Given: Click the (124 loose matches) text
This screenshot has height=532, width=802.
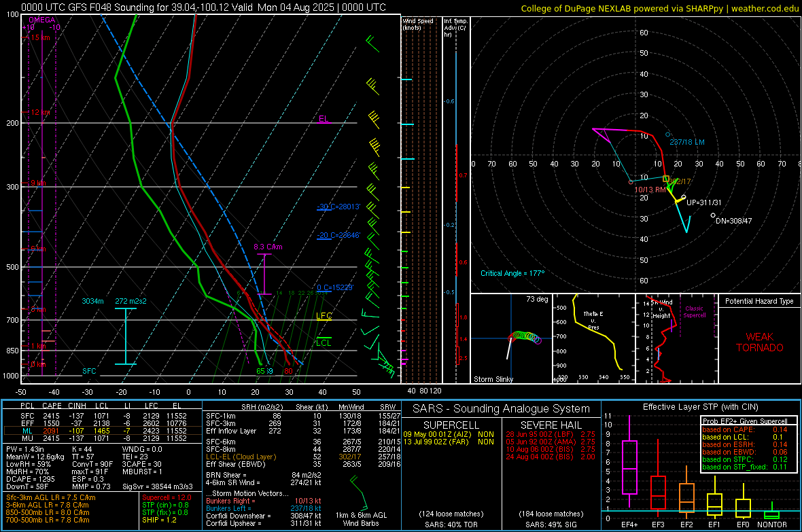Looking at the screenshot, I should point(451,514).
